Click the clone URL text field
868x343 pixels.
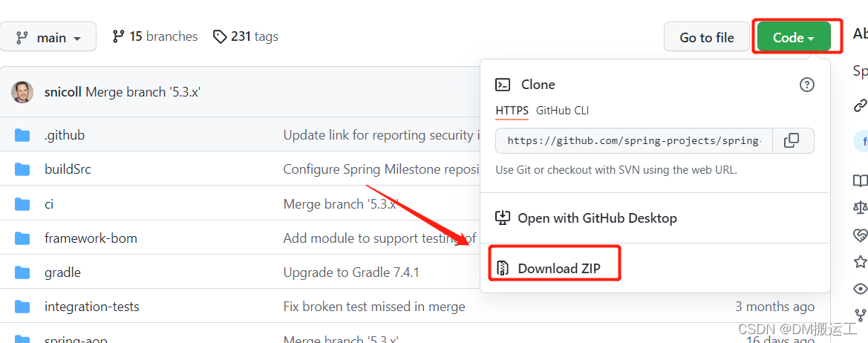pos(633,140)
